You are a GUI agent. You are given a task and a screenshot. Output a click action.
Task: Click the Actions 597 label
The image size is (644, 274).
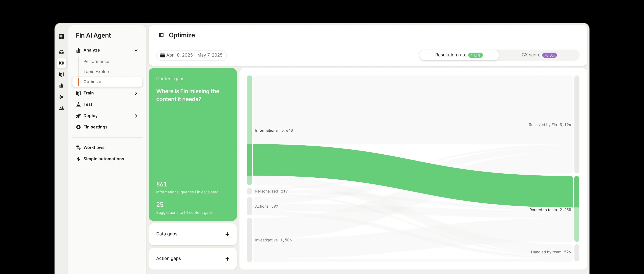click(x=266, y=206)
